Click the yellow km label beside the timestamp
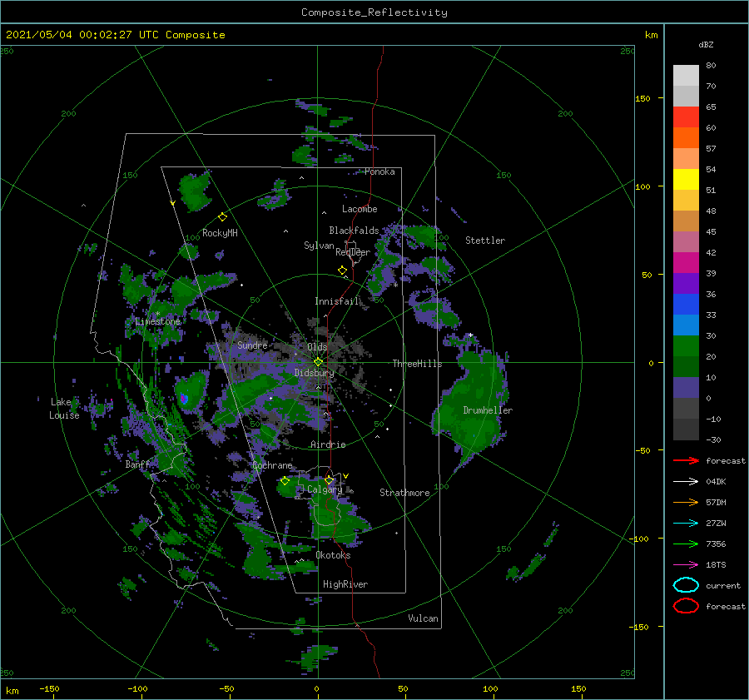This screenshot has height=700, width=749. [651, 35]
